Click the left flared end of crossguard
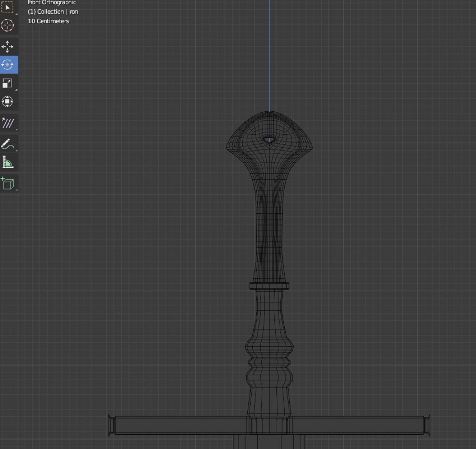 (111, 425)
